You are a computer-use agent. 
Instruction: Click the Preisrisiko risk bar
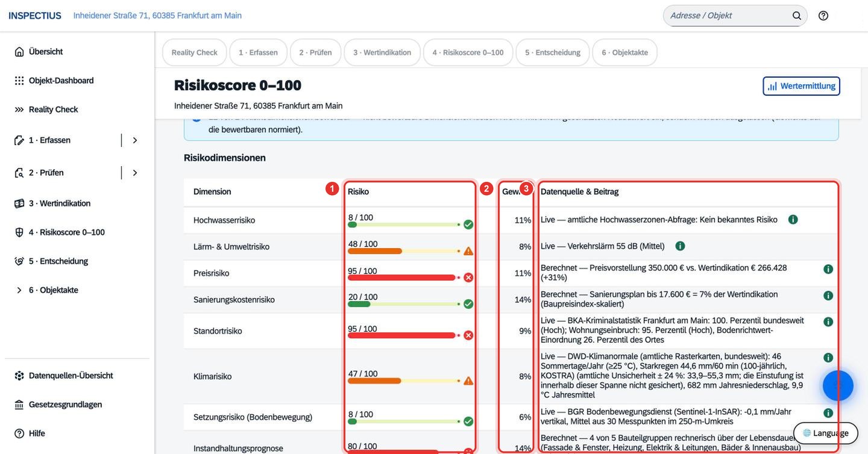(x=404, y=278)
